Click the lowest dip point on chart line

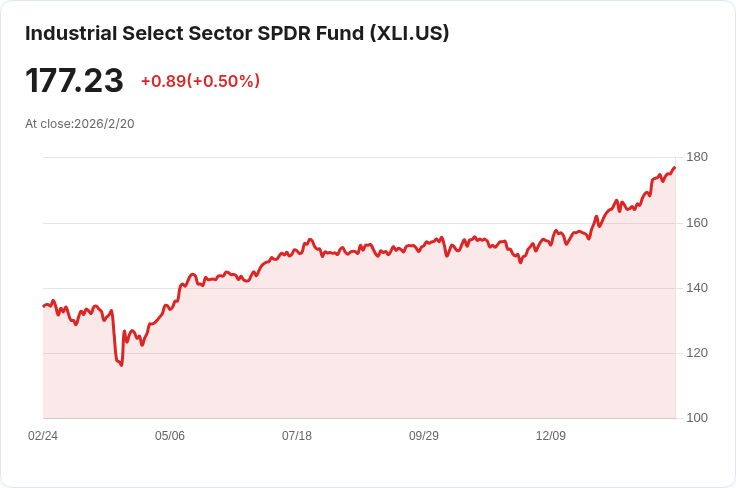(x=122, y=365)
